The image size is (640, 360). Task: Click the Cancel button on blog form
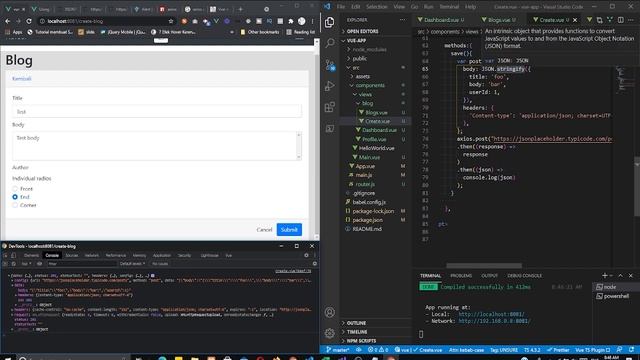tap(264, 229)
